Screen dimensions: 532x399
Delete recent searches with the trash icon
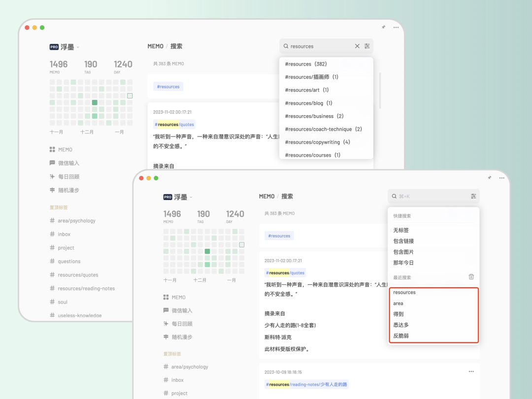tap(471, 277)
